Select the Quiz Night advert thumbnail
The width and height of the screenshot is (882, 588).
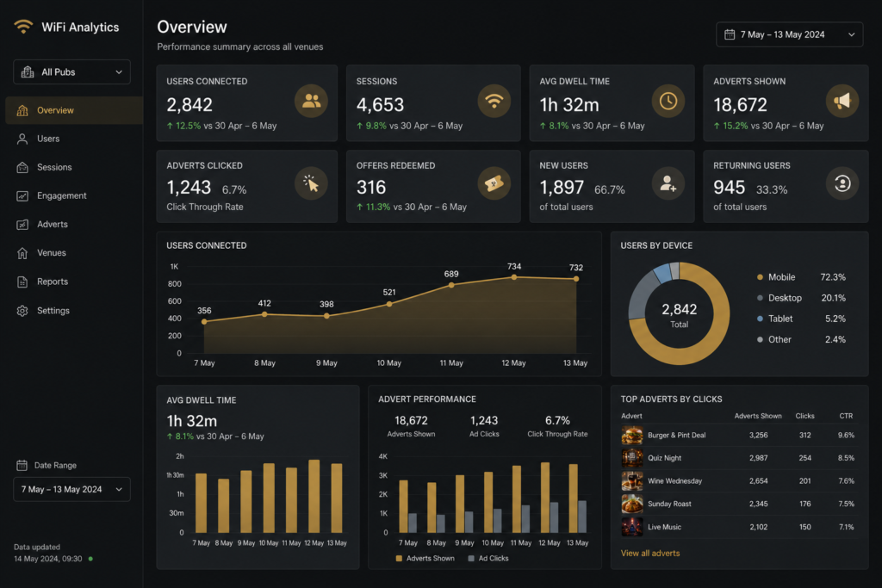632,458
